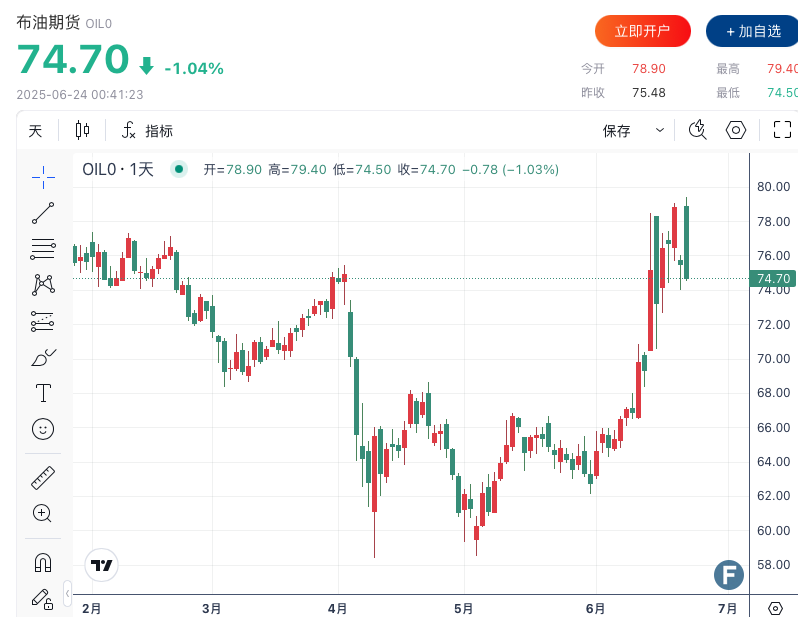This screenshot has width=798, height=617.
Task: Open the 天 time interval dropdown
Action: (36, 130)
